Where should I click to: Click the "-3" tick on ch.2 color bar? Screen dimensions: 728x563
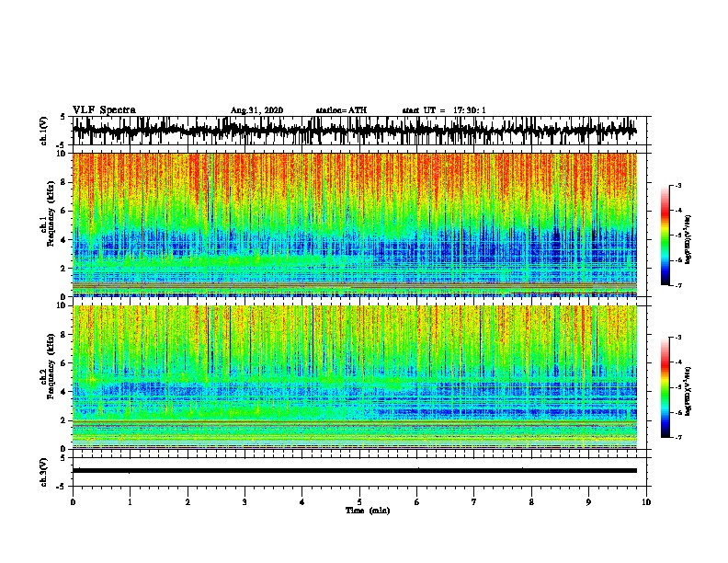click(678, 338)
